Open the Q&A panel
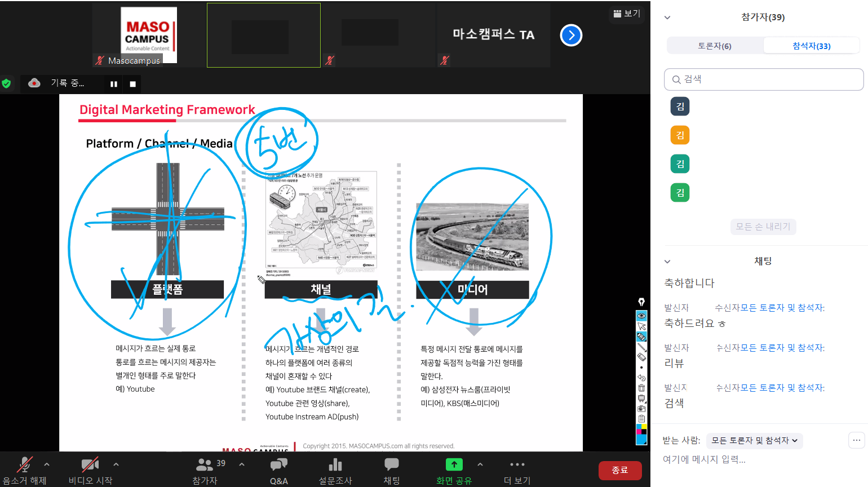 click(278, 470)
